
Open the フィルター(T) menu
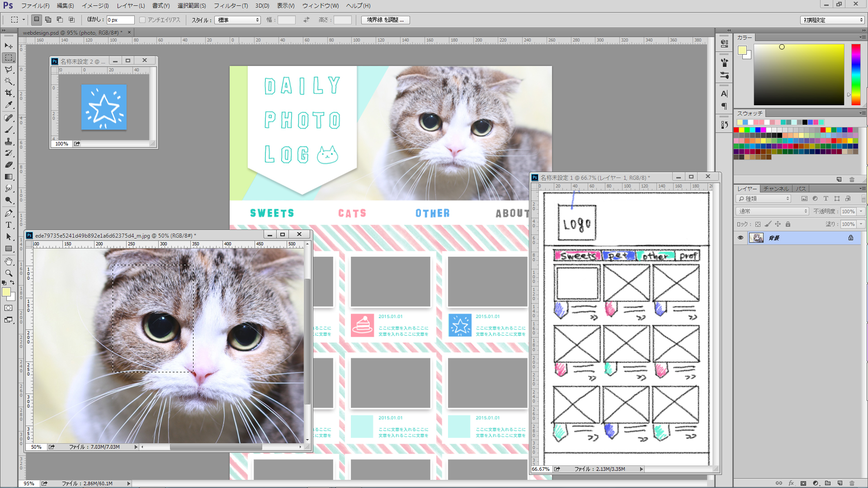[x=231, y=6]
